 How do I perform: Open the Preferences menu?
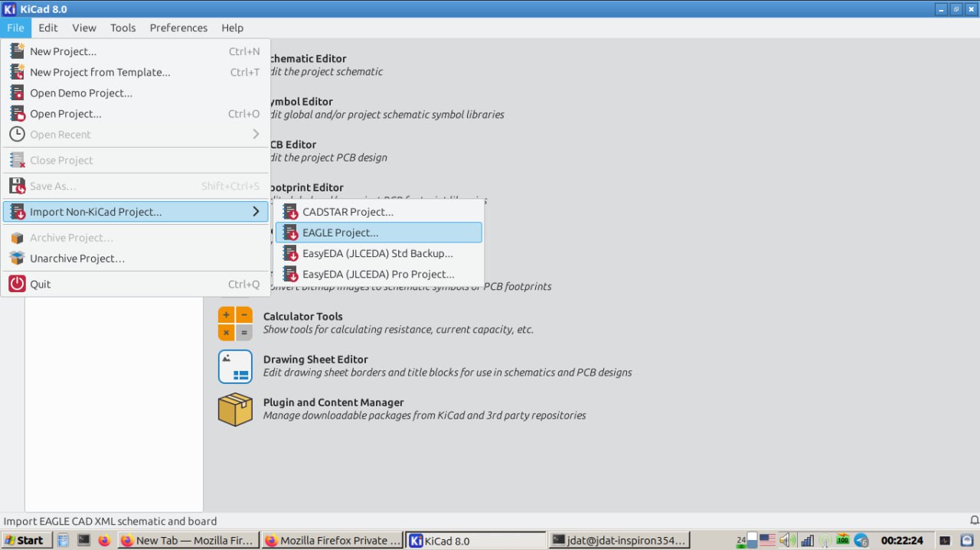[x=178, y=28]
